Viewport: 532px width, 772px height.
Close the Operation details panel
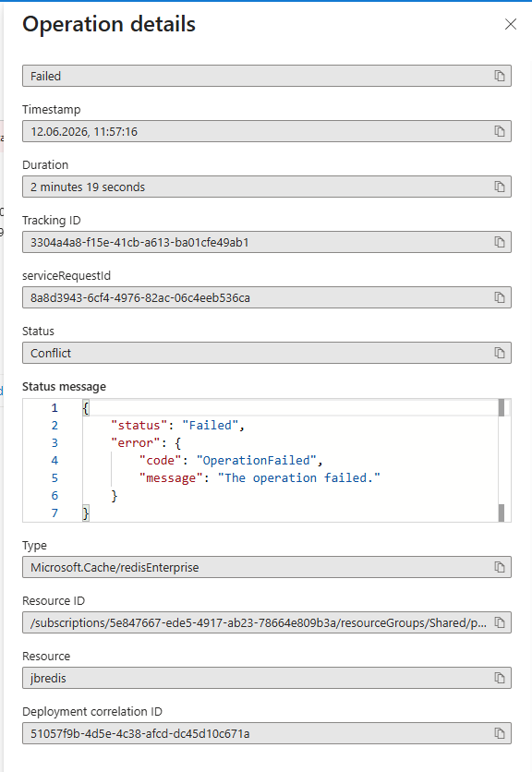[511, 24]
